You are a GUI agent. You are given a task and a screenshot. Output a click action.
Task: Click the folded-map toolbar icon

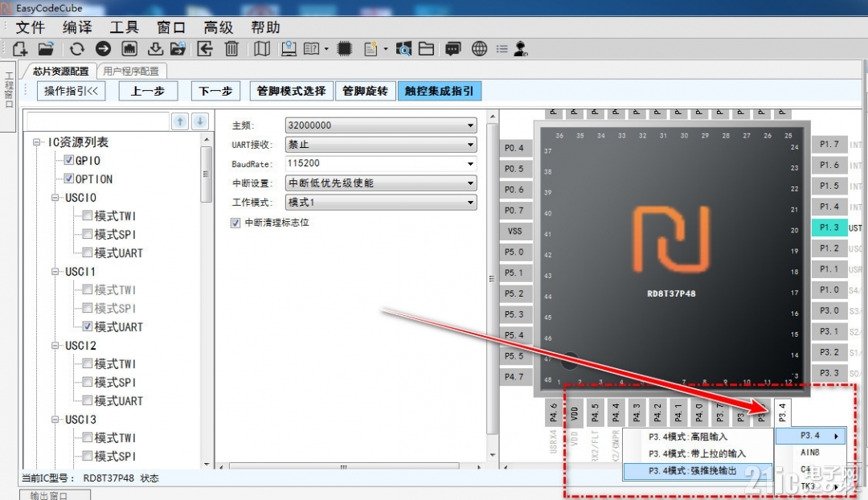tap(262, 49)
